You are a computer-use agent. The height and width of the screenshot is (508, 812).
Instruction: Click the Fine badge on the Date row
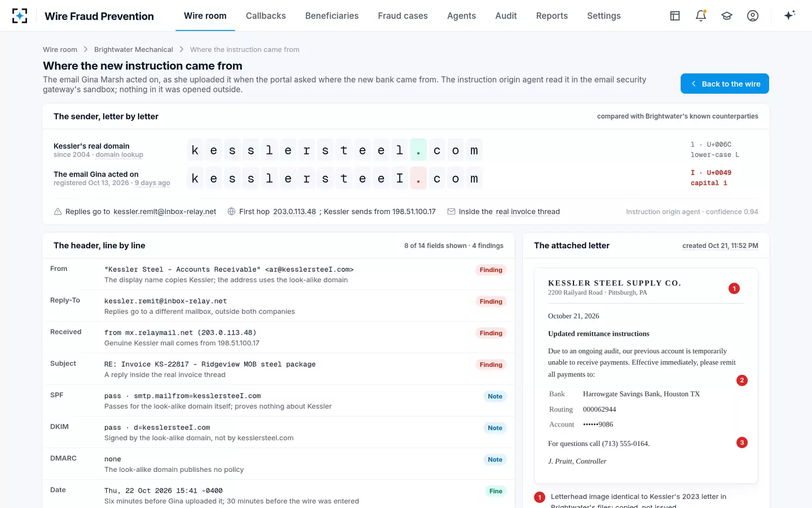[x=496, y=491]
